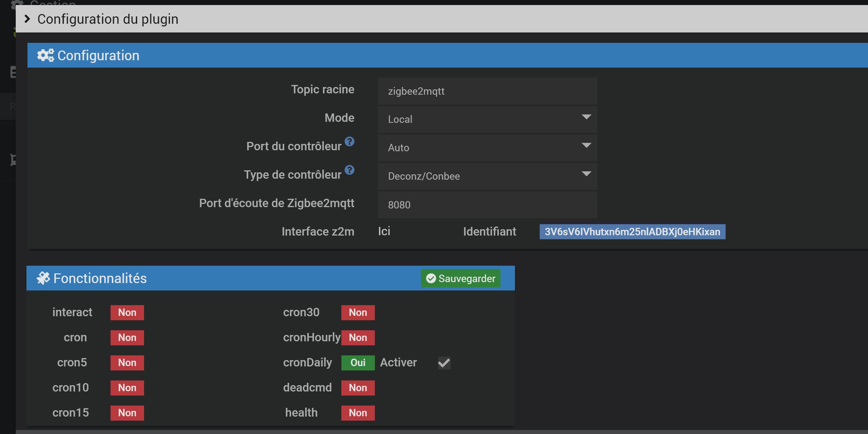Toggle the cronDaily Activer checkbox

(444, 363)
